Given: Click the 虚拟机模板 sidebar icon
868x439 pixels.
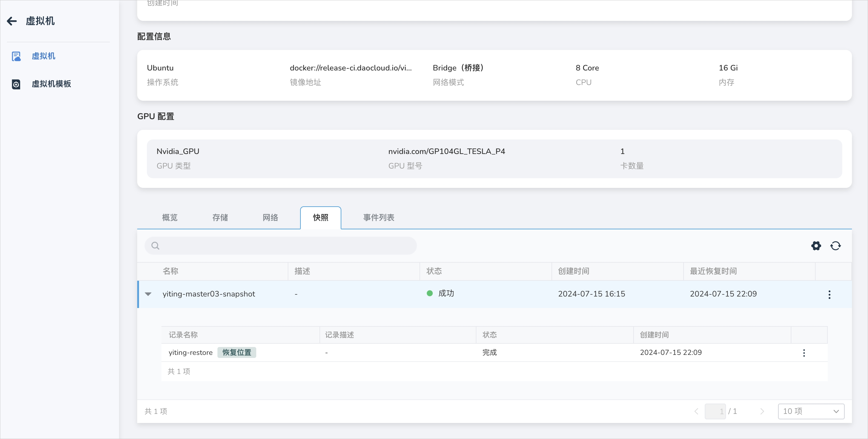Looking at the screenshot, I should pyautogui.click(x=16, y=84).
